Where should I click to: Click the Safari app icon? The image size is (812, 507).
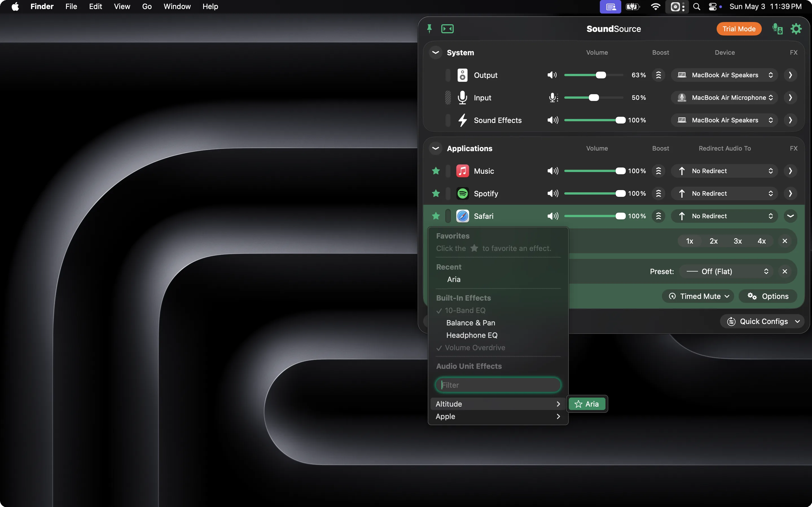tap(462, 216)
